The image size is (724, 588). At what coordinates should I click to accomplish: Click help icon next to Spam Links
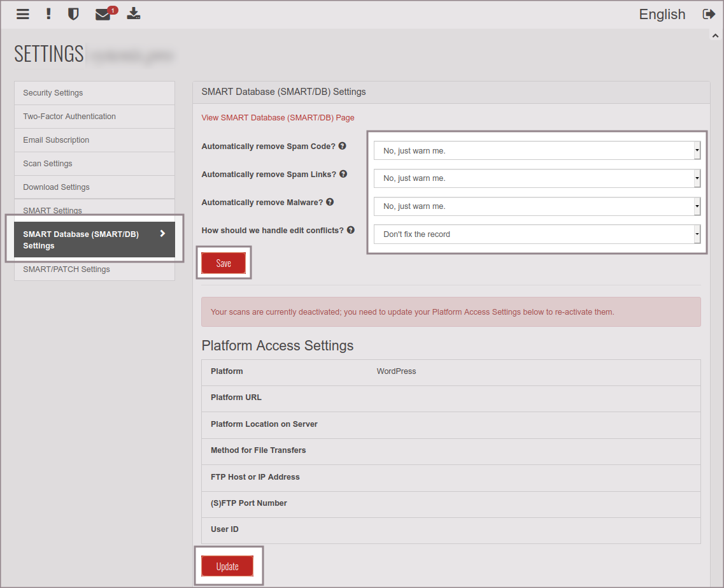pyautogui.click(x=343, y=174)
